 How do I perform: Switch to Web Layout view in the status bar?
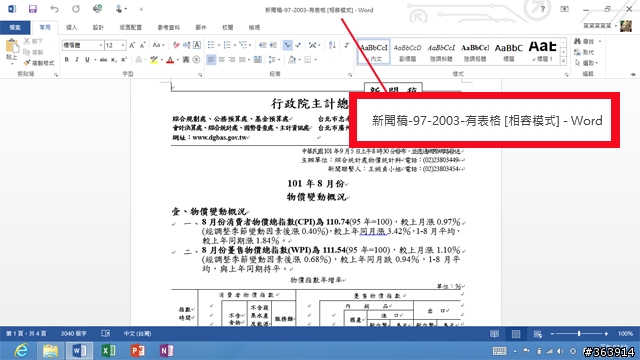pyautogui.click(x=538, y=334)
